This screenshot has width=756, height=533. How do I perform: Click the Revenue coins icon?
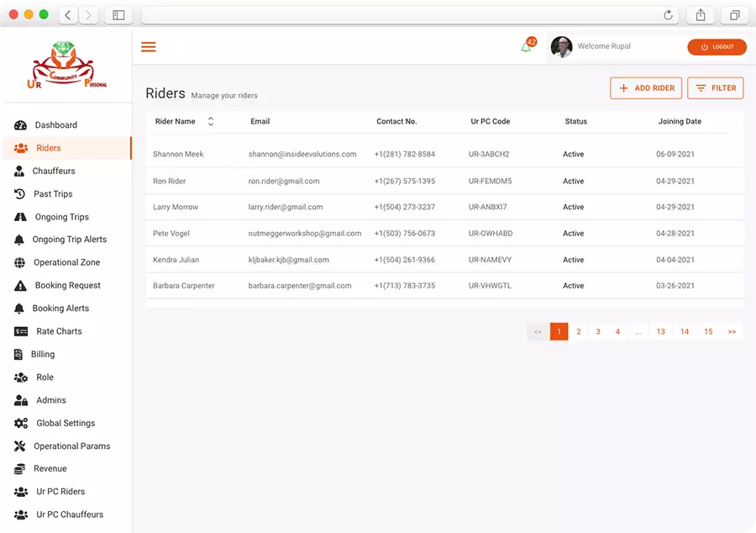tap(19, 469)
